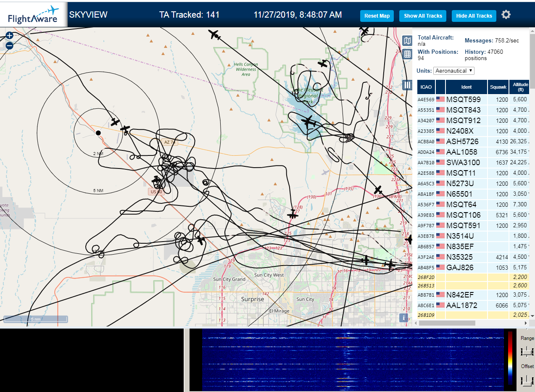Select aircraft row GAJ826
Screen dimensions: 535x392
(x=473, y=267)
